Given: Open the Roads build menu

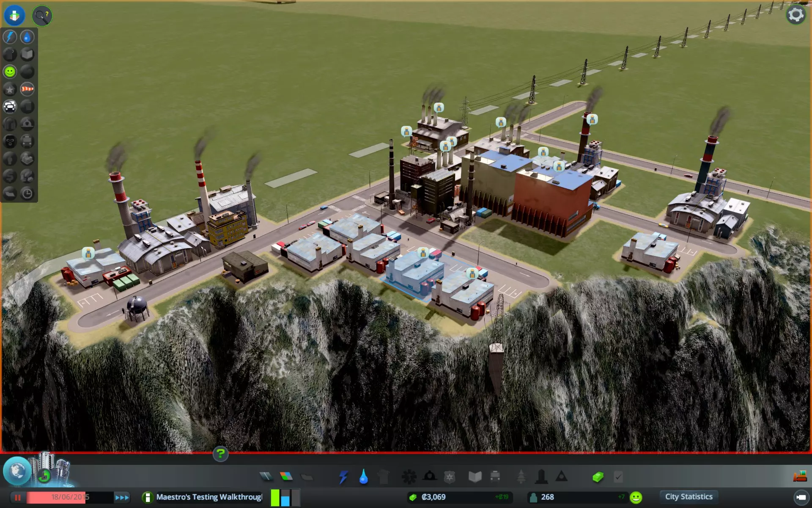Looking at the screenshot, I should 266,477.
